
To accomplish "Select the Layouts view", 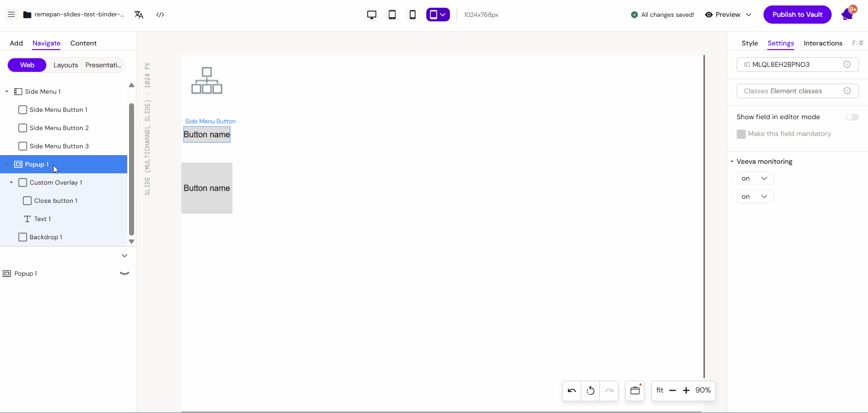I will [66, 65].
